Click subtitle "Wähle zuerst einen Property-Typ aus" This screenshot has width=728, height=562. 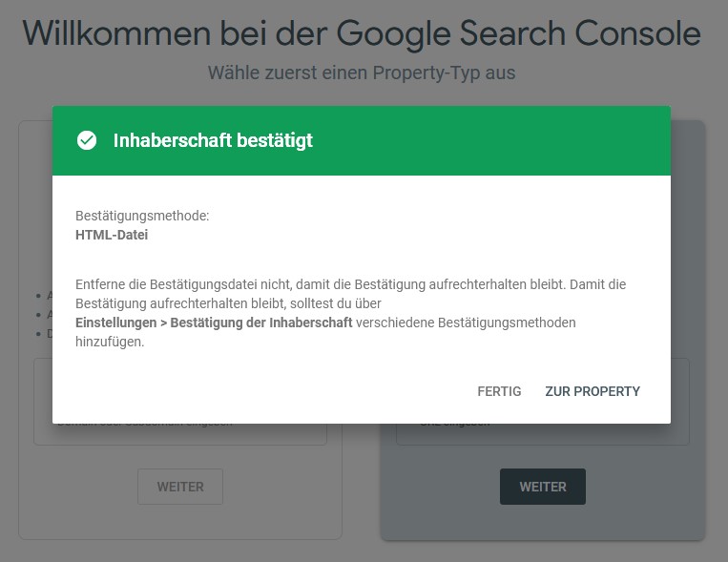[x=362, y=73]
